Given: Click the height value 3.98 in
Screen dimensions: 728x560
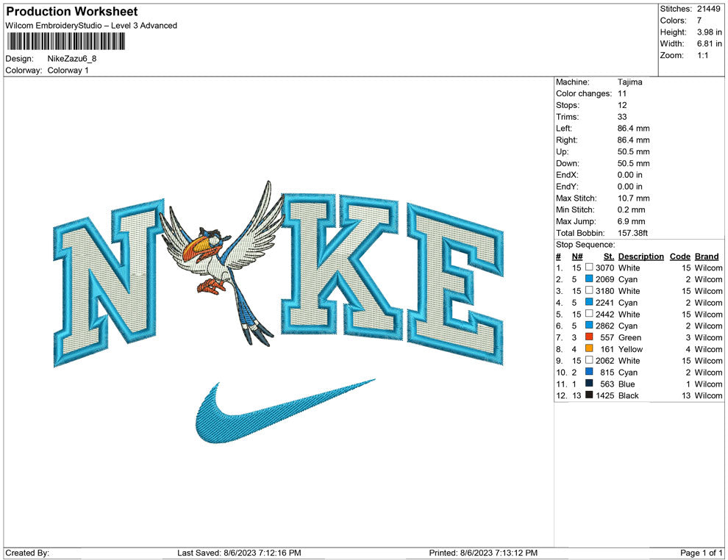Looking at the screenshot, I should coord(709,32).
